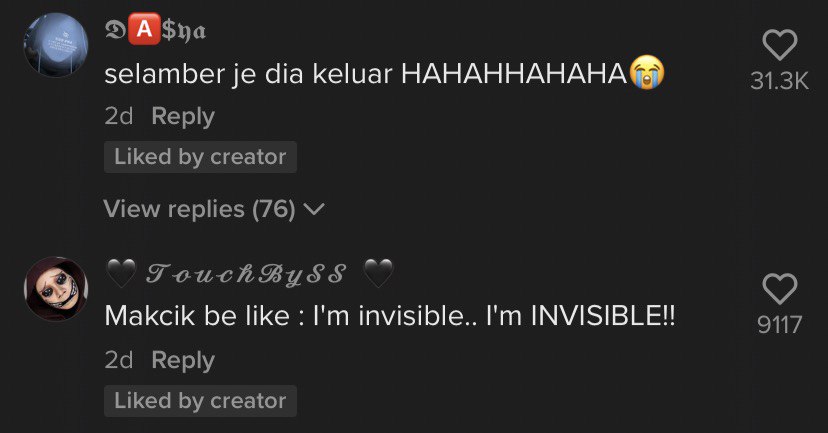
Task: Click the crying emoji in first comment
Action: [647, 72]
